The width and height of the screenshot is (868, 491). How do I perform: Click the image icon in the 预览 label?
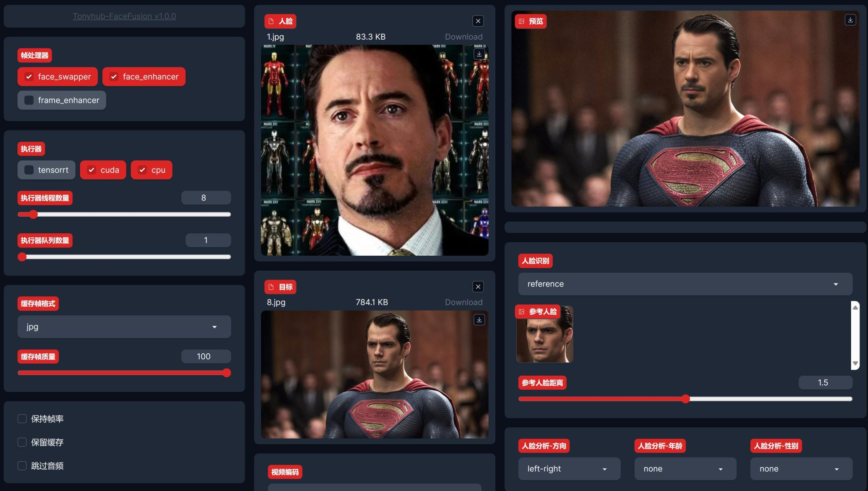[521, 21]
